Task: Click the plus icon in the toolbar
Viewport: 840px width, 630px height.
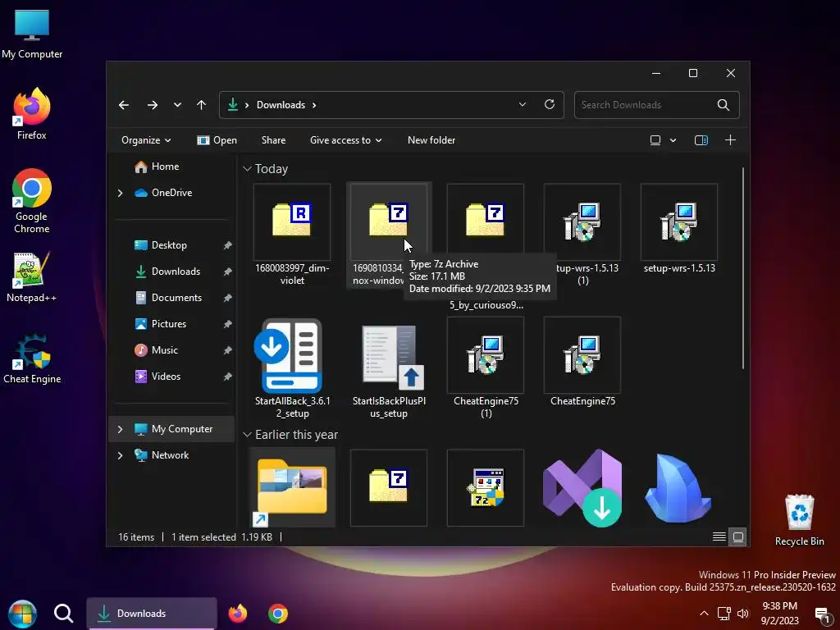Action: click(730, 140)
